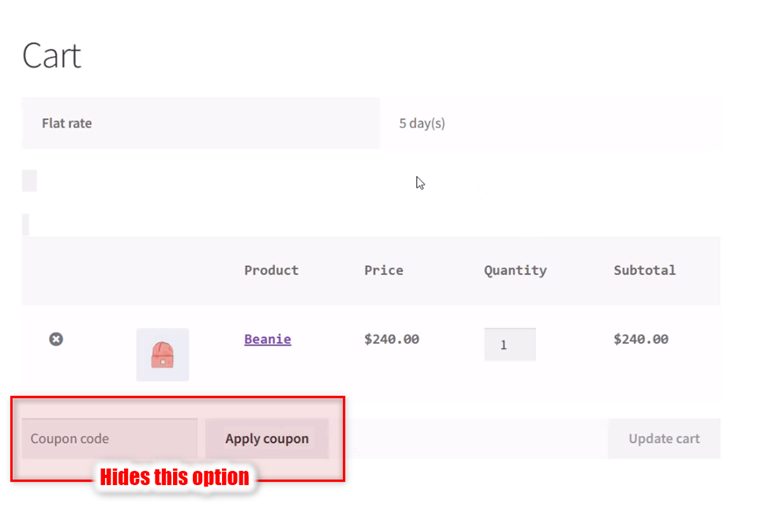Click the Beanie subtotal amount $240.00
Screen dimensions: 779x508
[x=641, y=339]
